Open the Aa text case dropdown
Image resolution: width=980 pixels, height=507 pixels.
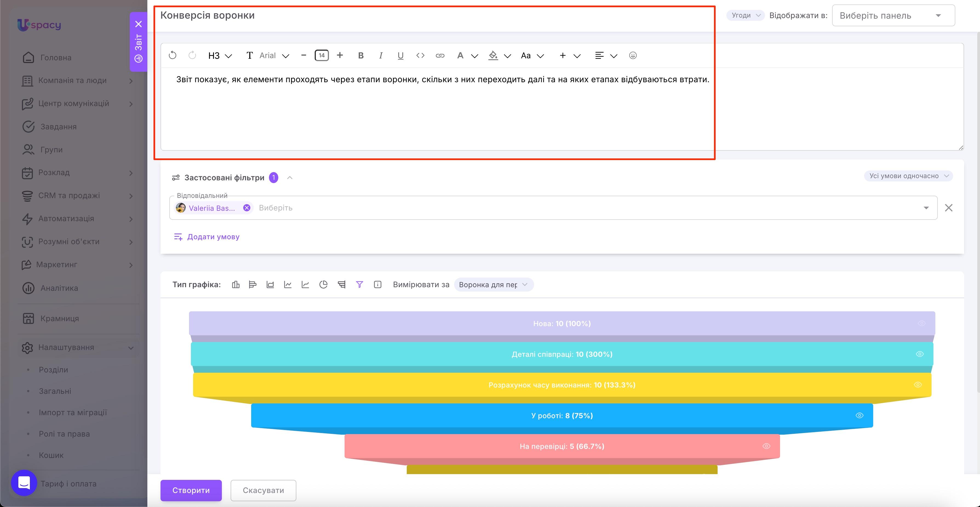[532, 56]
